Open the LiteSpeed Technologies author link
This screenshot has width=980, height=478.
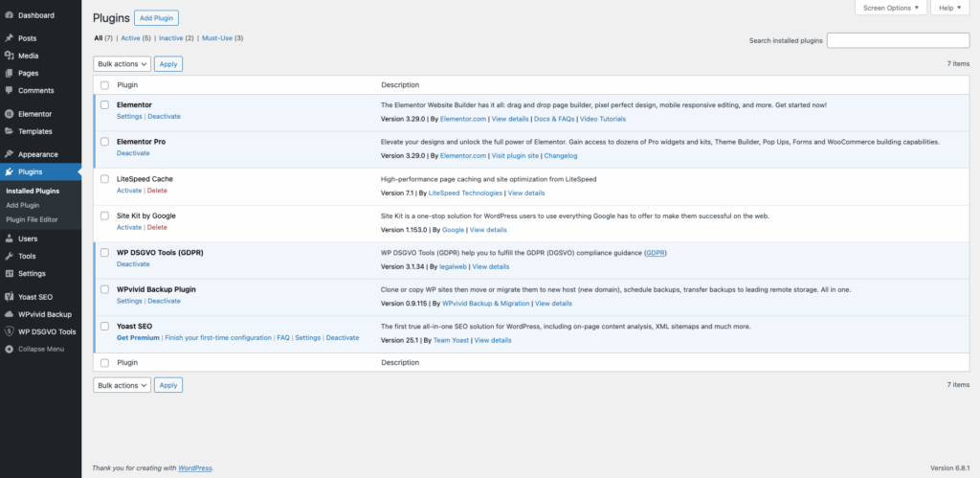point(465,193)
